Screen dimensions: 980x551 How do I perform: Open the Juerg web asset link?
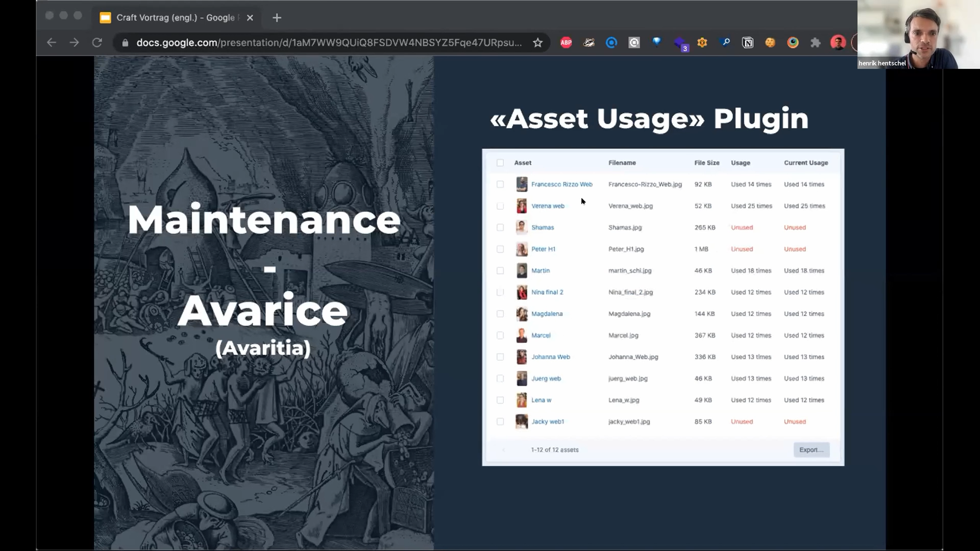(x=546, y=379)
